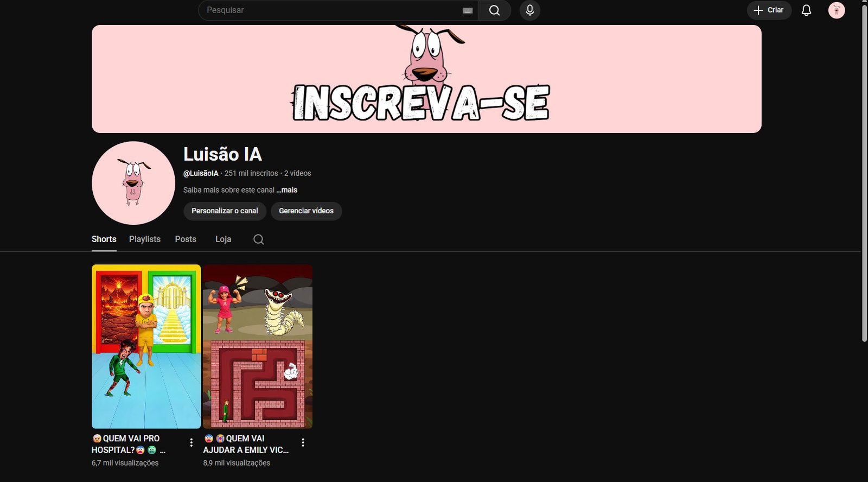Click the 251 mil inscritos text

pyautogui.click(x=251, y=173)
